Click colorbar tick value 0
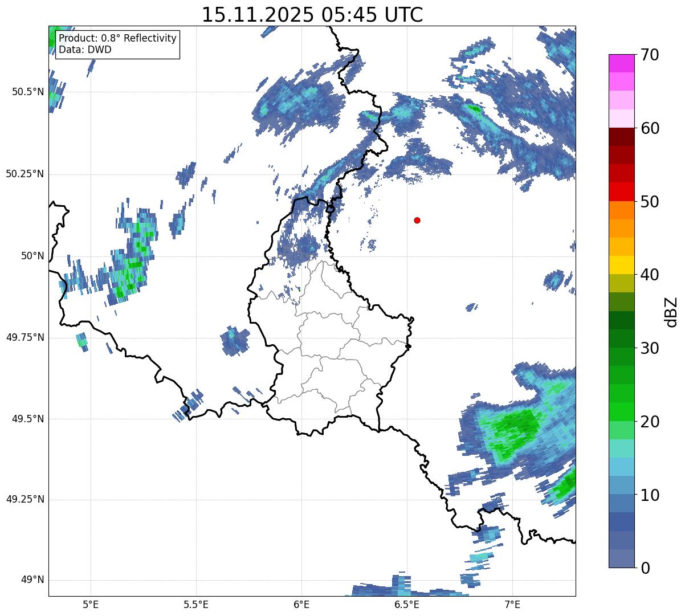 [x=645, y=568]
